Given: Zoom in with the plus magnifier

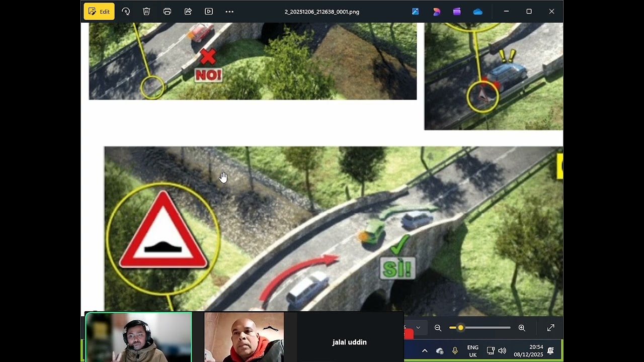Looking at the screenshot, I should (522, 328).
